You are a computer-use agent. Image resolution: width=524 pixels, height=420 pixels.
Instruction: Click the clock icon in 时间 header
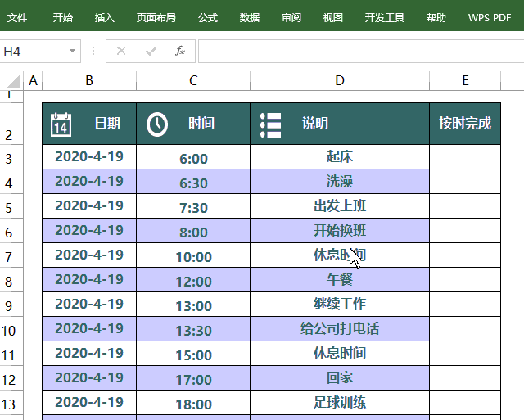[x=157, y=124]
